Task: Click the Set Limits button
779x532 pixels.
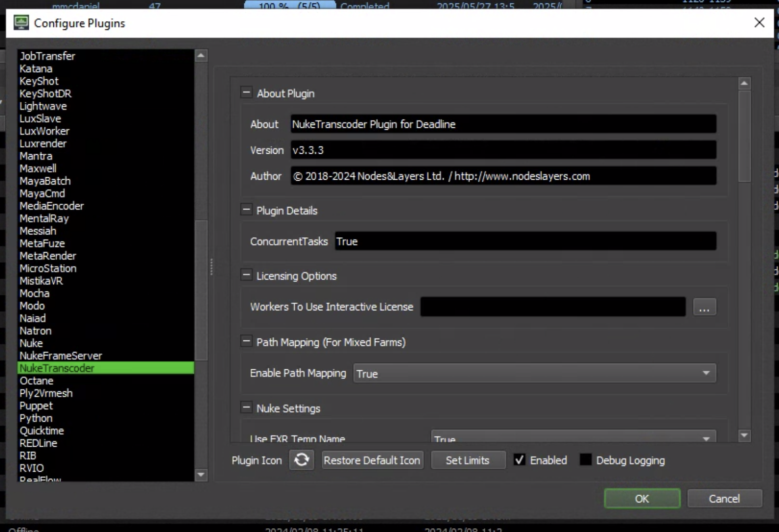Action: tap(467, 460)
